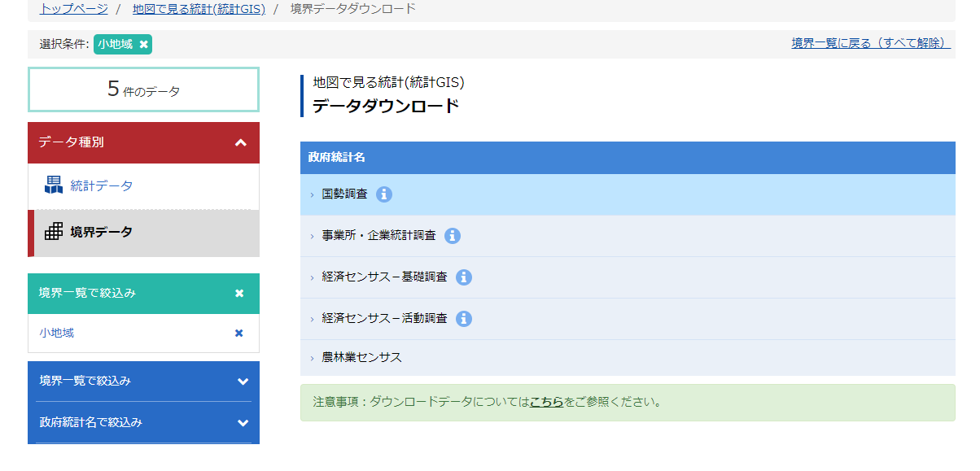Show info for 経済センサス－活動調査
Screen dimensions: 980x471
(464, 319)
